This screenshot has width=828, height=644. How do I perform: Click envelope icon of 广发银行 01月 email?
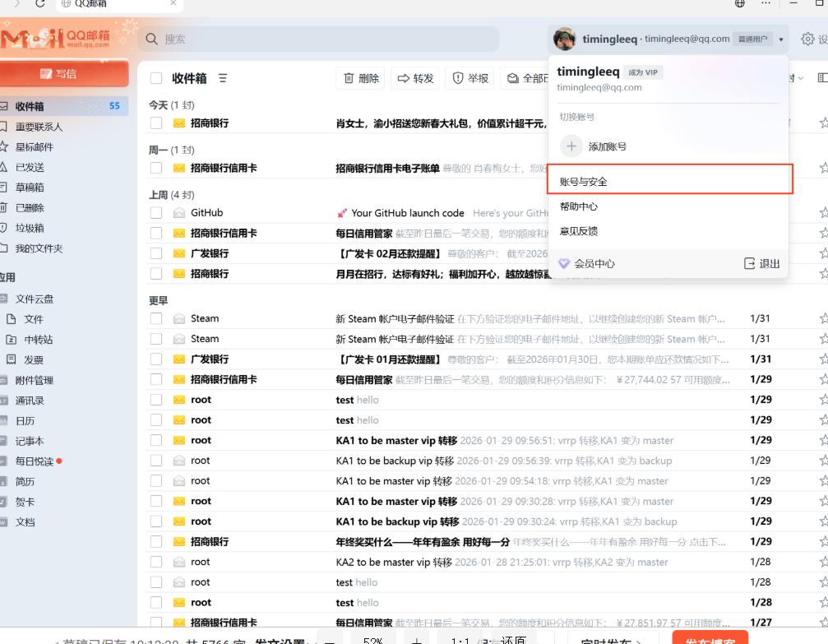pos(179,359)
